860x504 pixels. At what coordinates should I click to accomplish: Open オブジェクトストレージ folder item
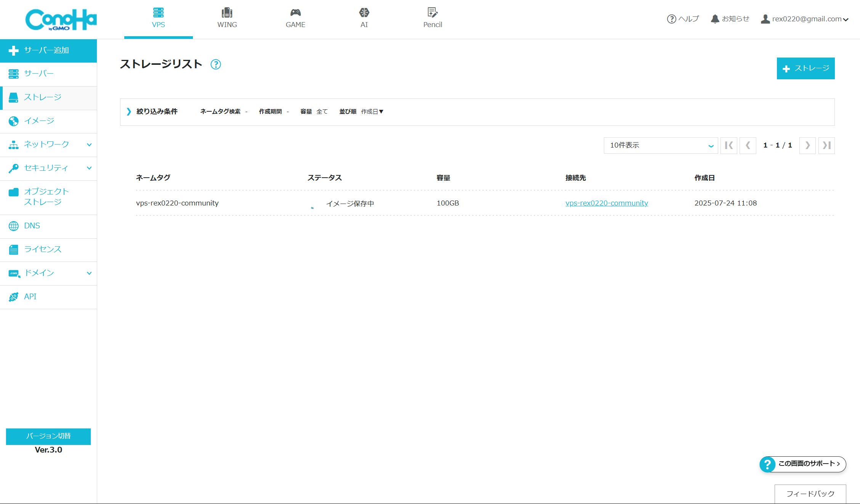click(46, 197)
